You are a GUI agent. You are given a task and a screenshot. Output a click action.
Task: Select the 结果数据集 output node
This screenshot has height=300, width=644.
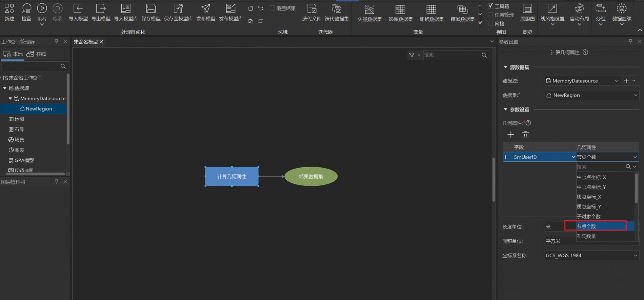311,176
